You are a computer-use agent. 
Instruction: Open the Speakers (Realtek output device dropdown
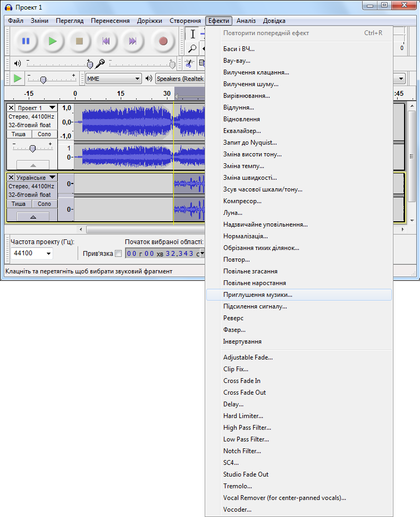click(180, 79)
